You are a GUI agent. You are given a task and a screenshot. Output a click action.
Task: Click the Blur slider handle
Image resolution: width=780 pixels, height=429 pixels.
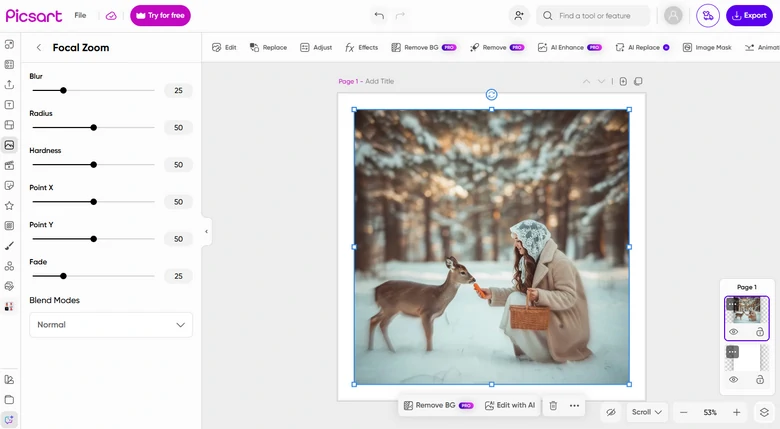(x=63, y=91)
